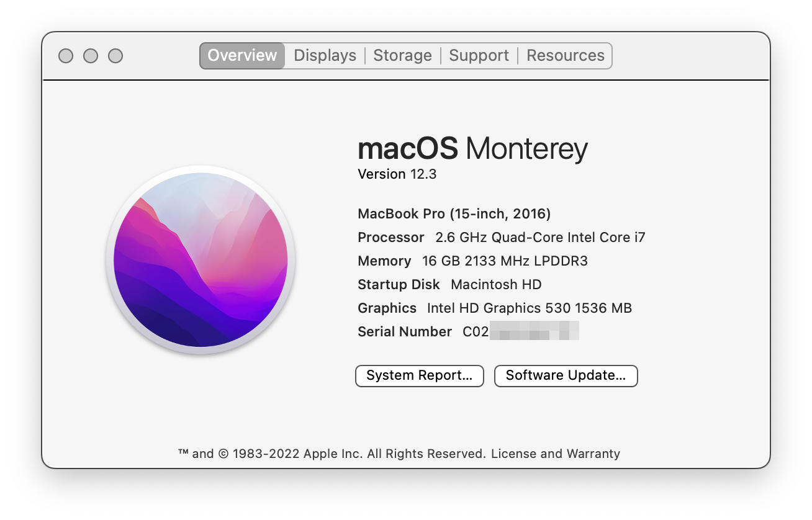Open the License and Warranty link
This screenshot has height=520, width=812.
coord(555,454)
